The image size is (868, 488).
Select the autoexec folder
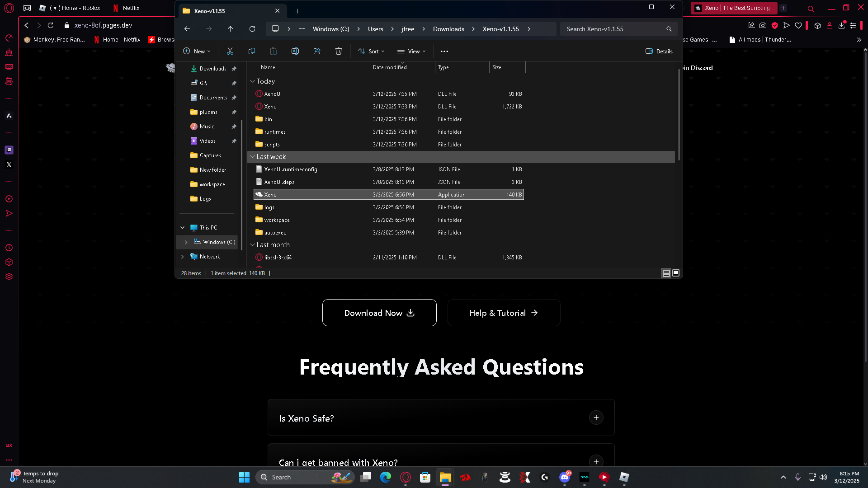[x=389, y=233]
